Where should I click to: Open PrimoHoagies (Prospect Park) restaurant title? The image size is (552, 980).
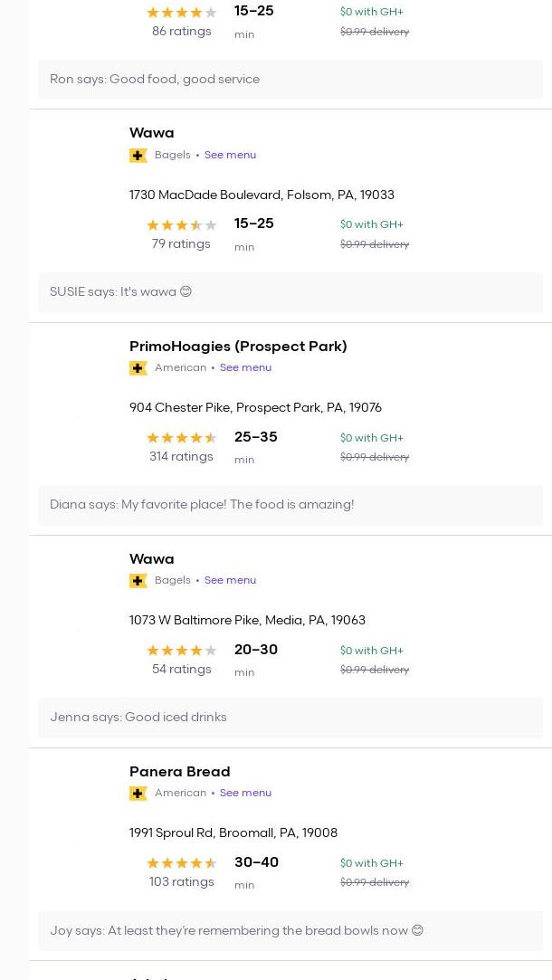(238, 347)
